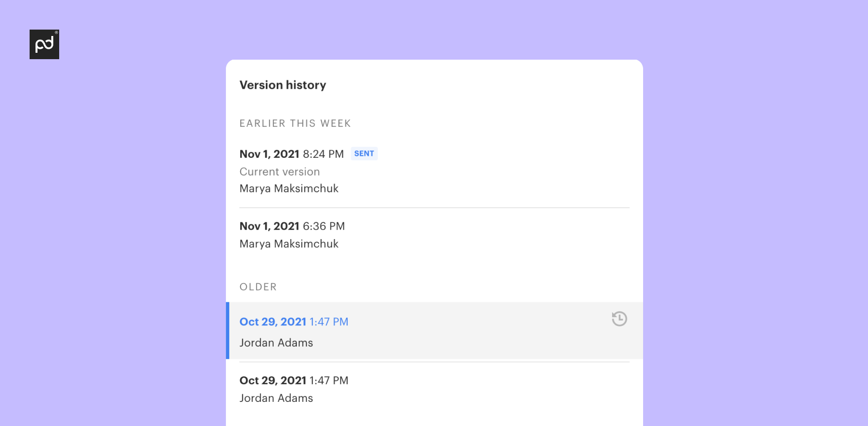
Task: Click Jordan Adams in the bottom version entry
Action: tap(276, 398)
